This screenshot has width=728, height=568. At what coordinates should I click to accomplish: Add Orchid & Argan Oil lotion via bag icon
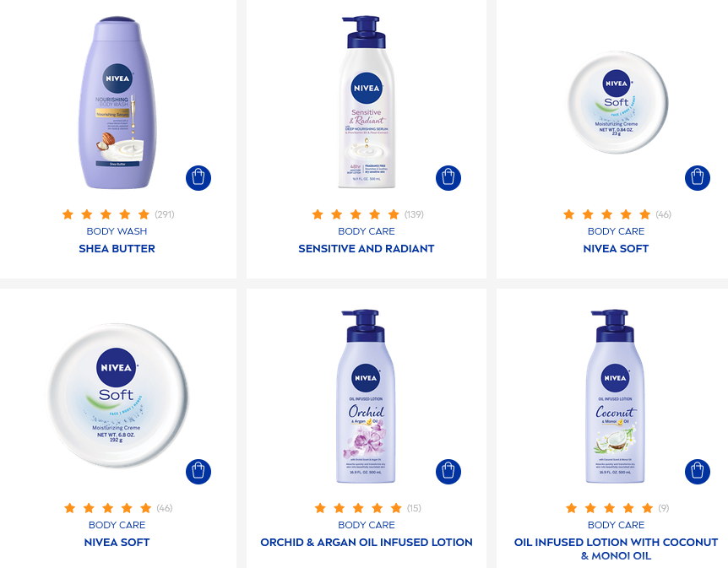448,472
